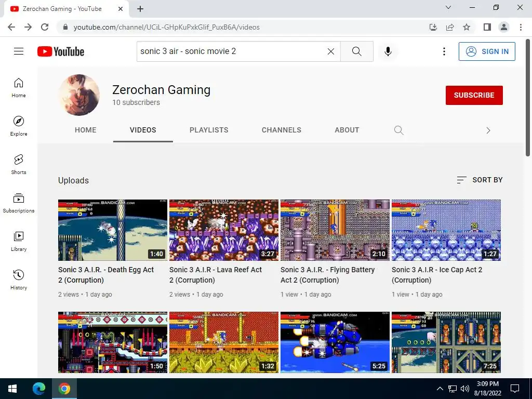Select the VIDEOS channel tab

(143, 130)
